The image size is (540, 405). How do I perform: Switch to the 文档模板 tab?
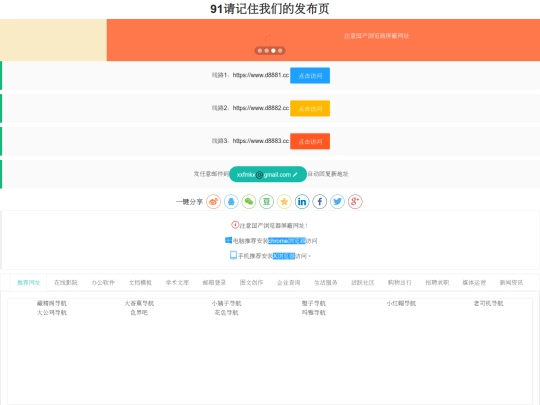pos(140,283)
